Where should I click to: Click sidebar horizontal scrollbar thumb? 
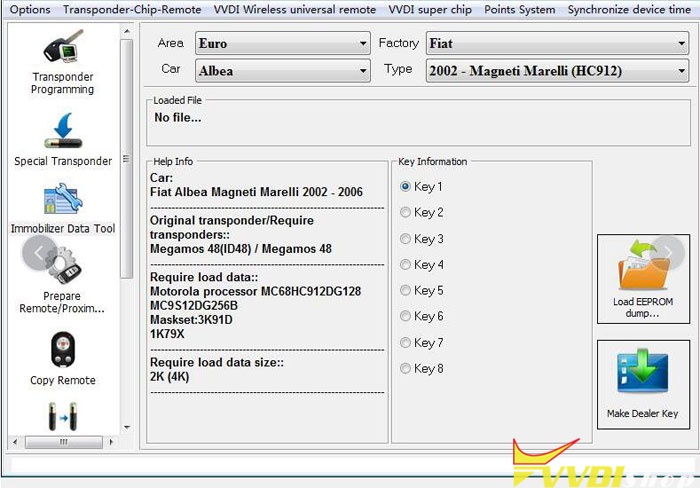(64, 442)
